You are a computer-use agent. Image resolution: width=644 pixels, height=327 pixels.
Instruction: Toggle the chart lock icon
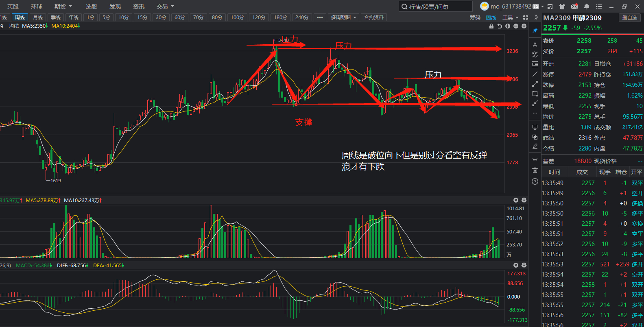[491, 26]
